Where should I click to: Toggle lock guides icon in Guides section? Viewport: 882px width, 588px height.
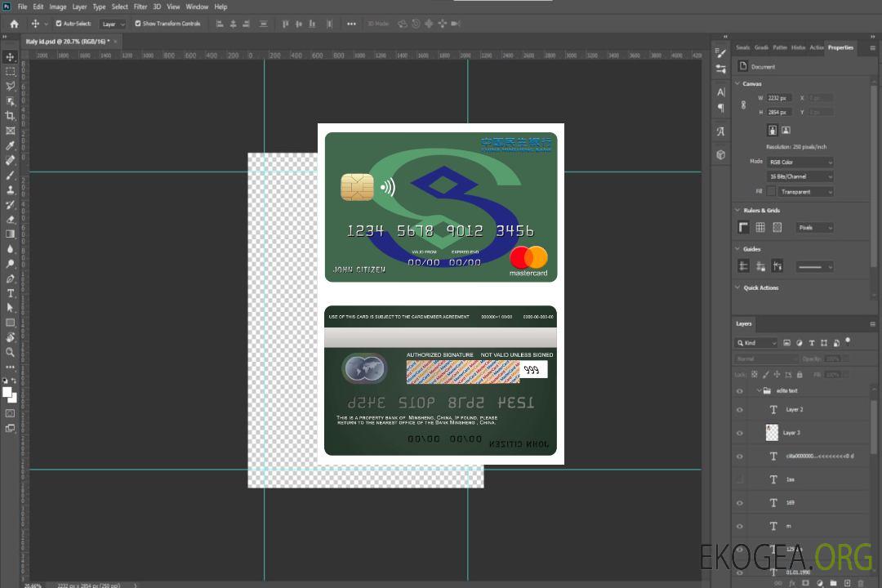pyautogui.click(x=760, y=266)
